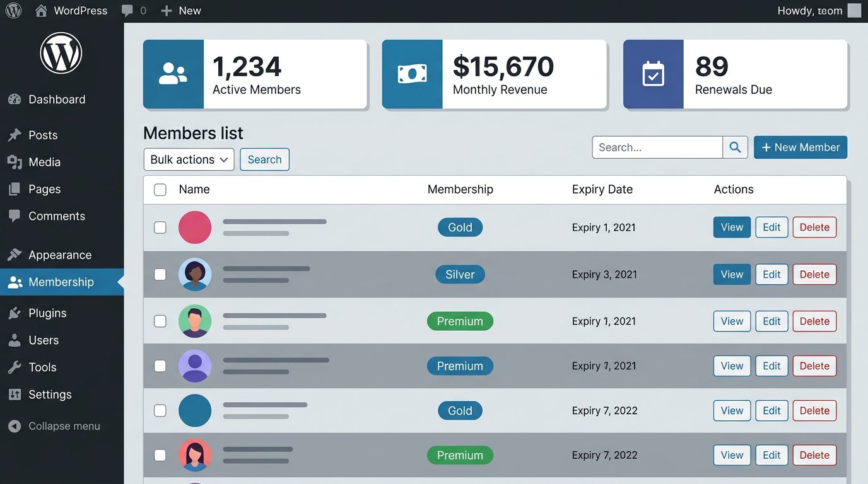Viewport: 868px width, 484px height.
Task: Click the Premium badge for Expiry 1, 2021
Action: tap(460, 321)
